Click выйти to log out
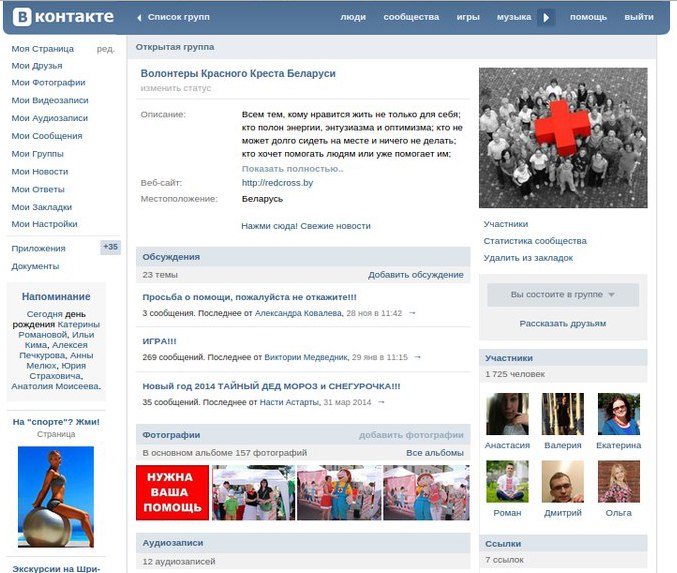Viewport: 677px width, 573px height. pos(639,17)
